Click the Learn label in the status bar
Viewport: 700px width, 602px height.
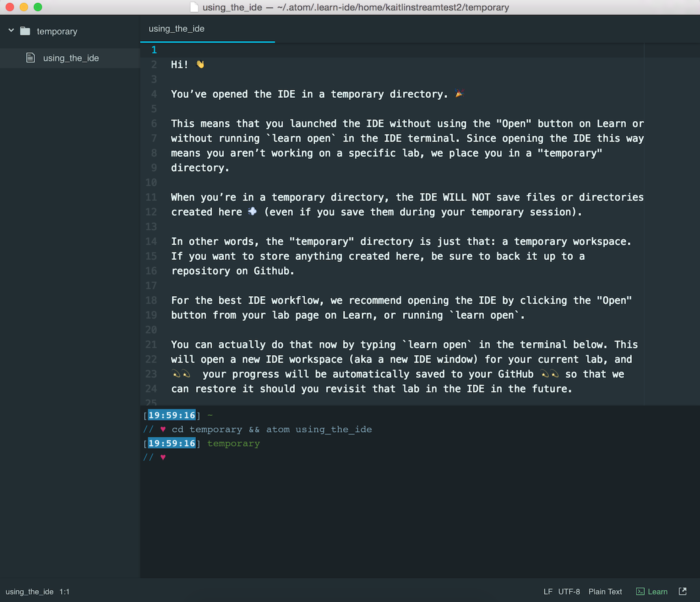(658, 591)
